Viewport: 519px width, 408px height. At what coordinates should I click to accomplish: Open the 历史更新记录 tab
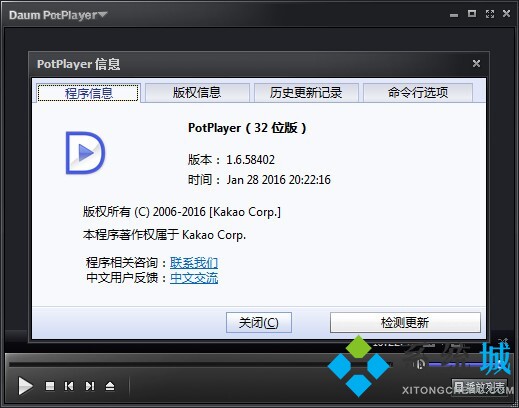coord(306,92)
